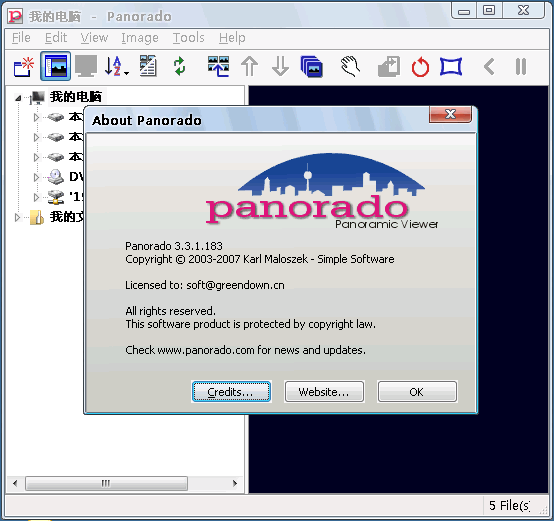554x521 pixels.
Task: Select the DVD drive tree item
Action: 76,177
